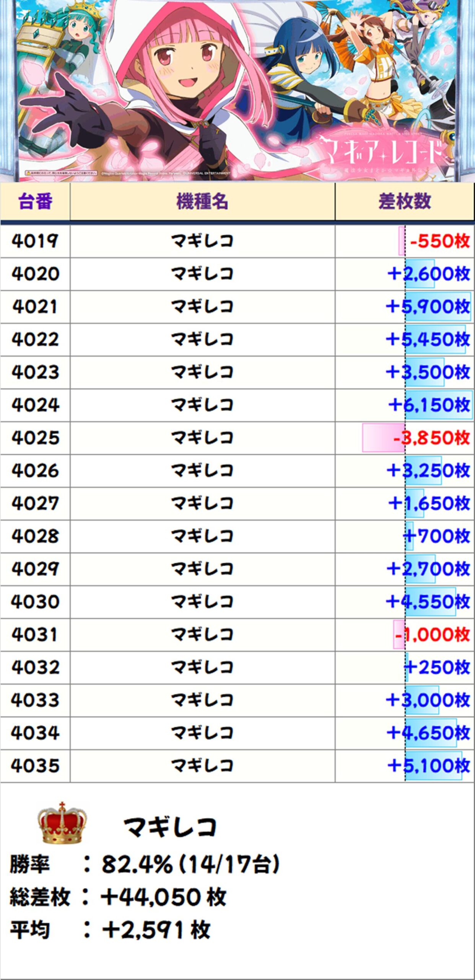
Task: Click machine number 4035
Action: (x=35, y=766)
